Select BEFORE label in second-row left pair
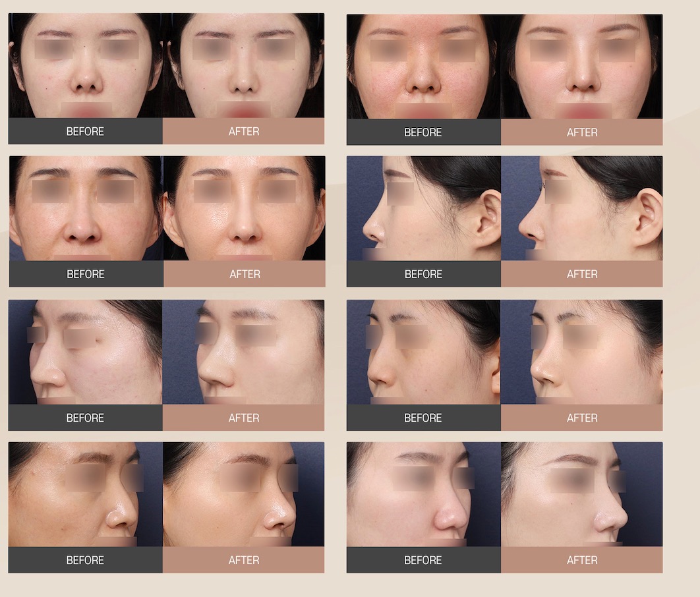700x597 pixels. click(x=86, y=274)
